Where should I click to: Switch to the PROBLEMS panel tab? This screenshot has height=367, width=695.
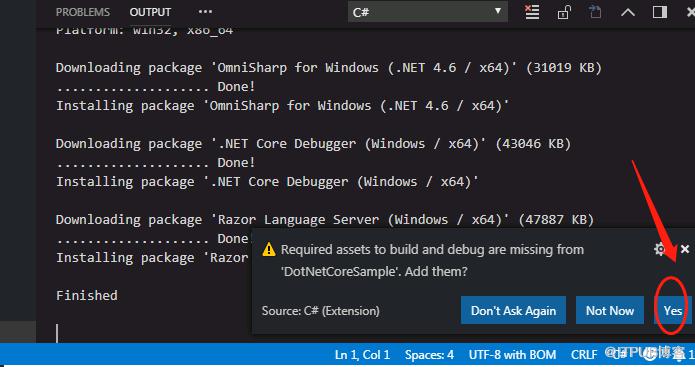click(83, 12)
